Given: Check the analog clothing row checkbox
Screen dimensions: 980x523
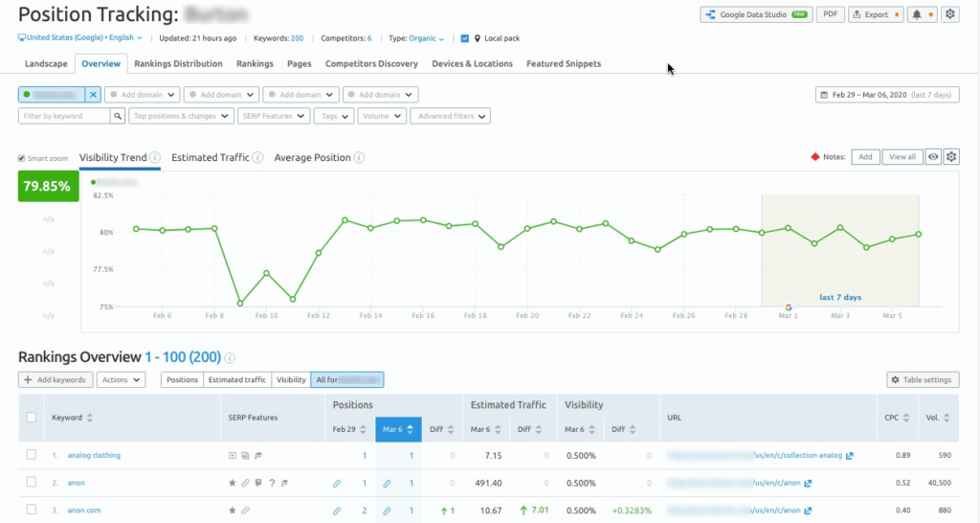Looking at the screenshot, I should coord(32,455).
